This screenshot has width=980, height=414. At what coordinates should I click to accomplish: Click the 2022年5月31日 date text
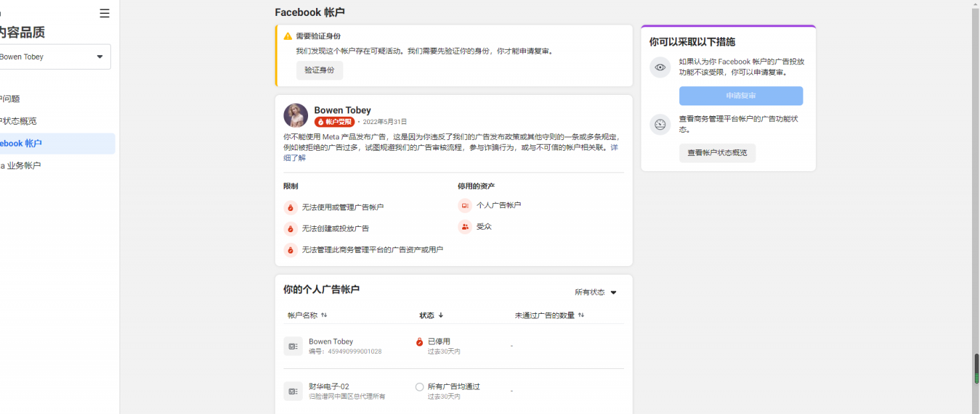click(384, 122)
